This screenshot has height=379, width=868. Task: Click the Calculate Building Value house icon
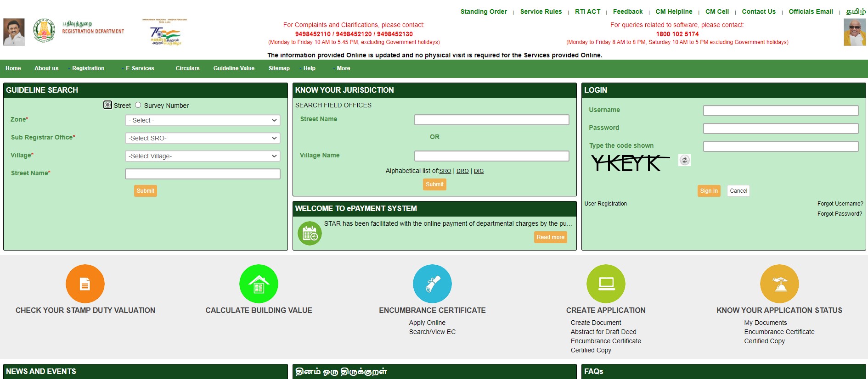[259, 284]
